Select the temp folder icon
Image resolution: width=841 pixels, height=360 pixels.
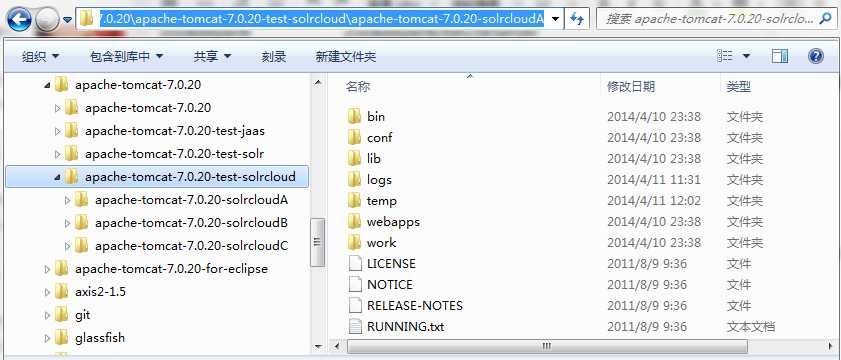tap(354, 200)
